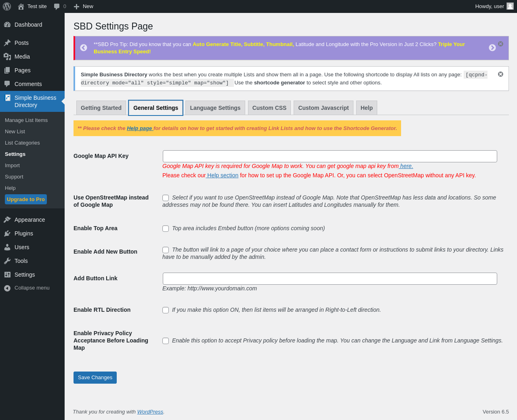Switch to the Custom CSS tab

click(269, 108)
